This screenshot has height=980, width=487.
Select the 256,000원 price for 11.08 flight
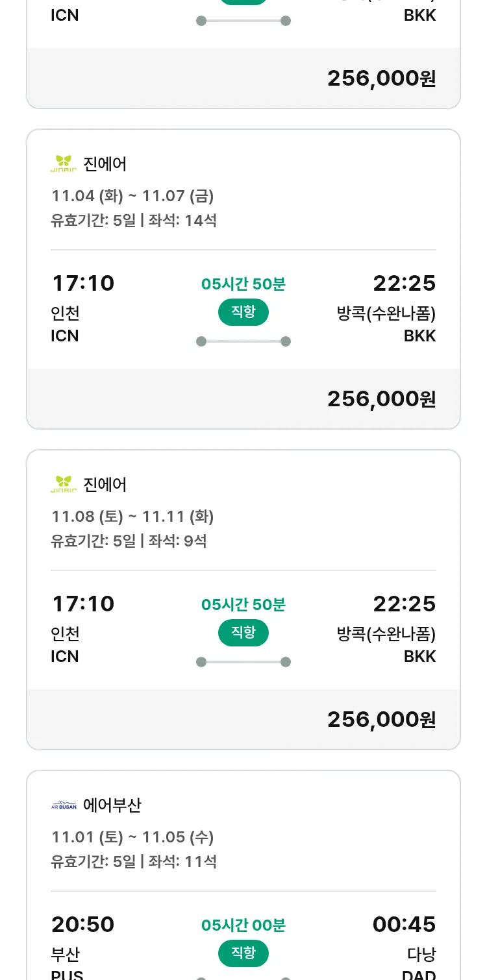click(381, 719)
